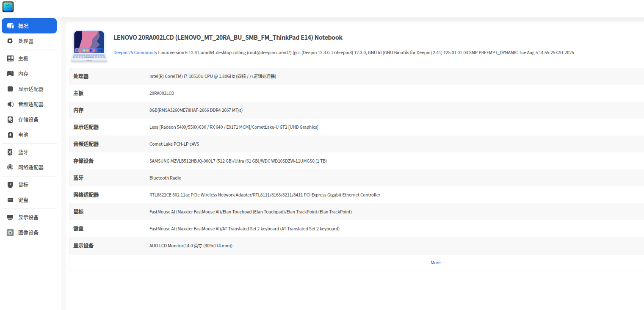Select the 存储设备 row showing SAMSUNG drive
Viewport: 644px width, 310px height.
(x=357, y=161)
